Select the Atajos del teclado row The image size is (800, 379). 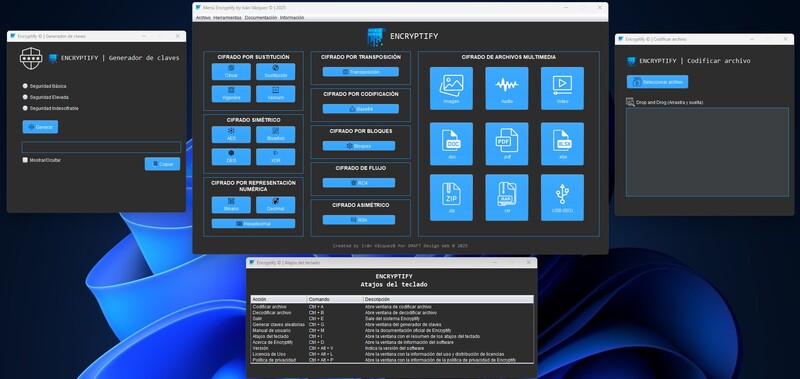coord(392,337)
